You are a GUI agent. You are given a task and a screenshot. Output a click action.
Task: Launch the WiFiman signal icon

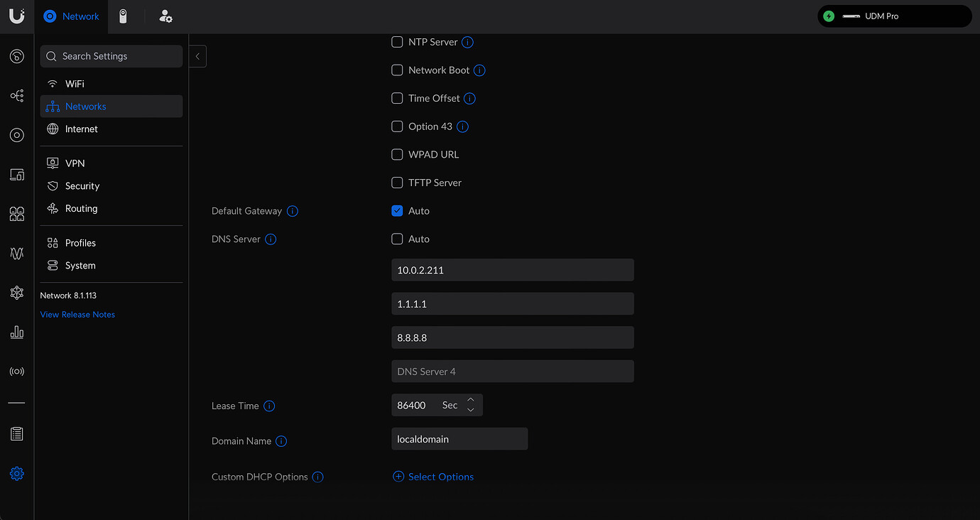click(16, 370)
